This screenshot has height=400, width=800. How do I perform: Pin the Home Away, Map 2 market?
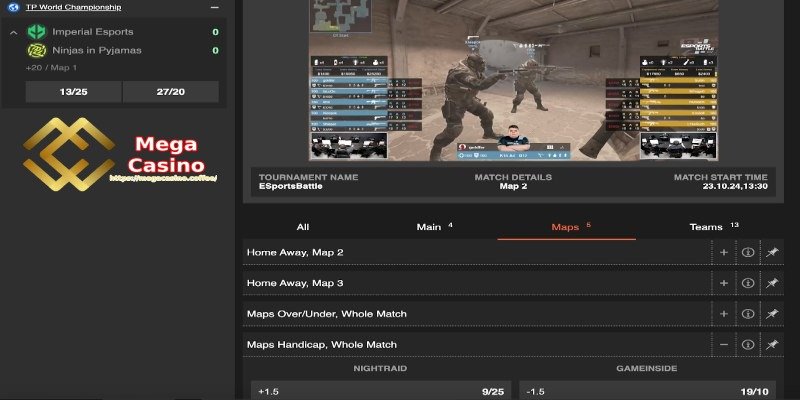[772, 253]
